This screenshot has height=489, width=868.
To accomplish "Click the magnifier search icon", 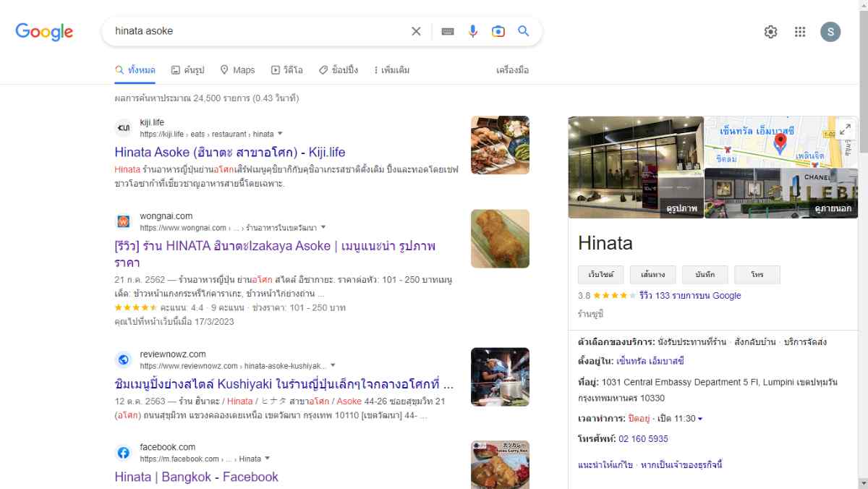I will coord(524,31).
